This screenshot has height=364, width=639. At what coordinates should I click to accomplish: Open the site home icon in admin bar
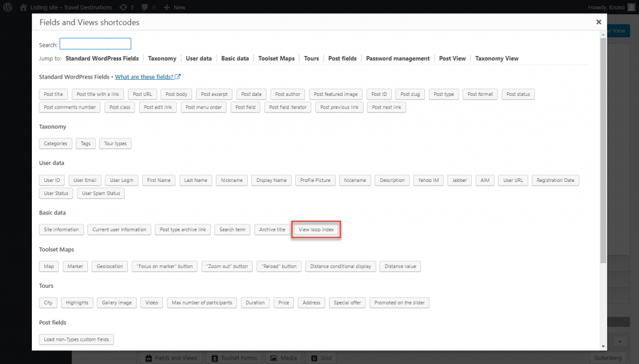23,7
